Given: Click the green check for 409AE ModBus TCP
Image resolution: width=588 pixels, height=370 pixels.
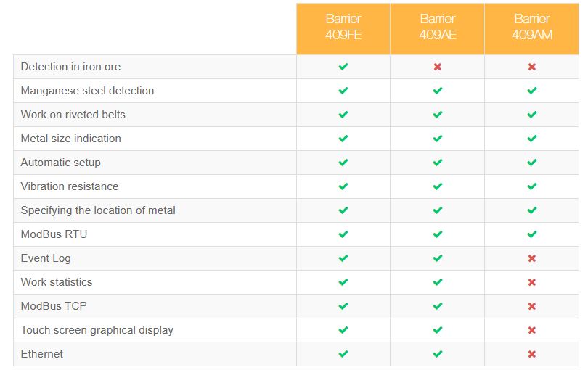Looking at the screenshot, I should coord(437,306).
